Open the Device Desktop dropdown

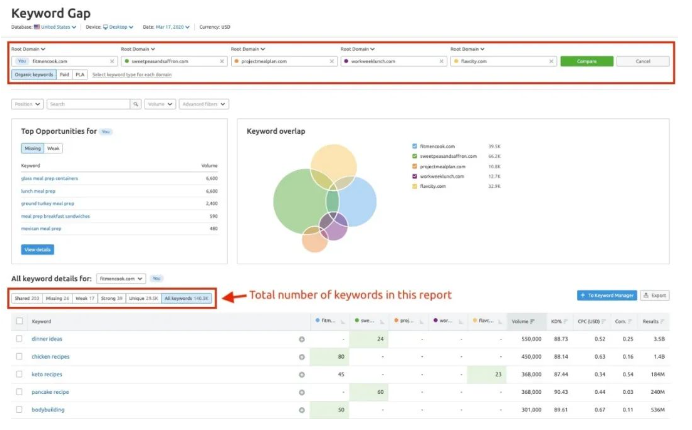pyautogui.click(x=118, y=27)
